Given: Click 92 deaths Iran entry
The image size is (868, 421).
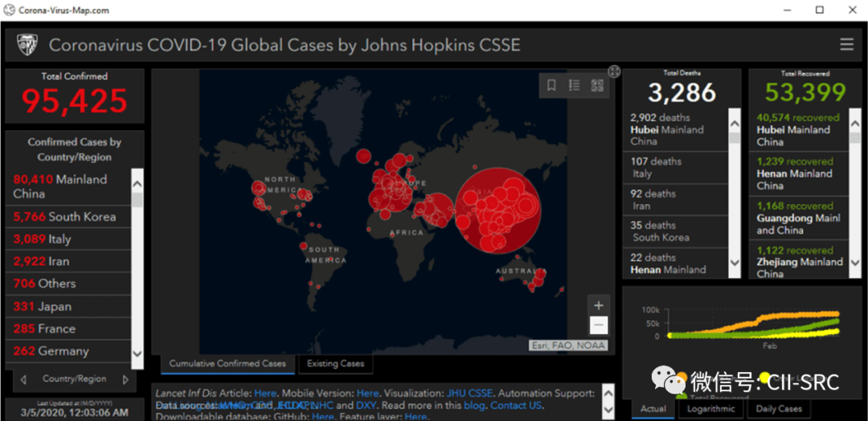Looking at the screenshot, I should [x=676, y=200].
